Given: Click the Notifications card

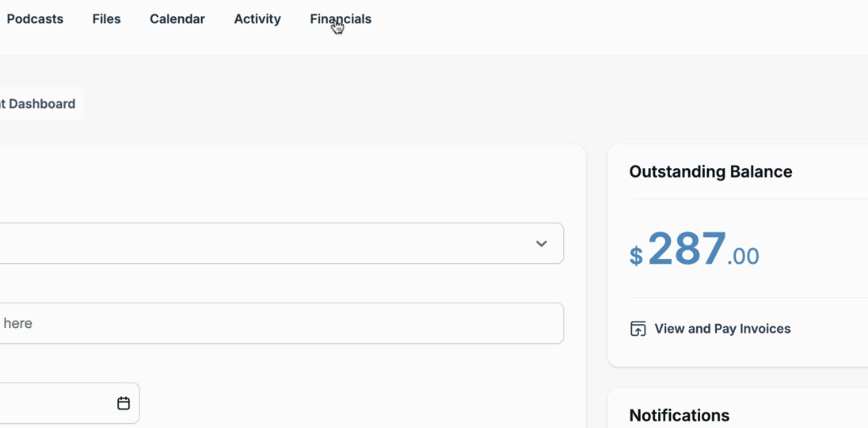Looking at the screenshot, I should [738, 408].
